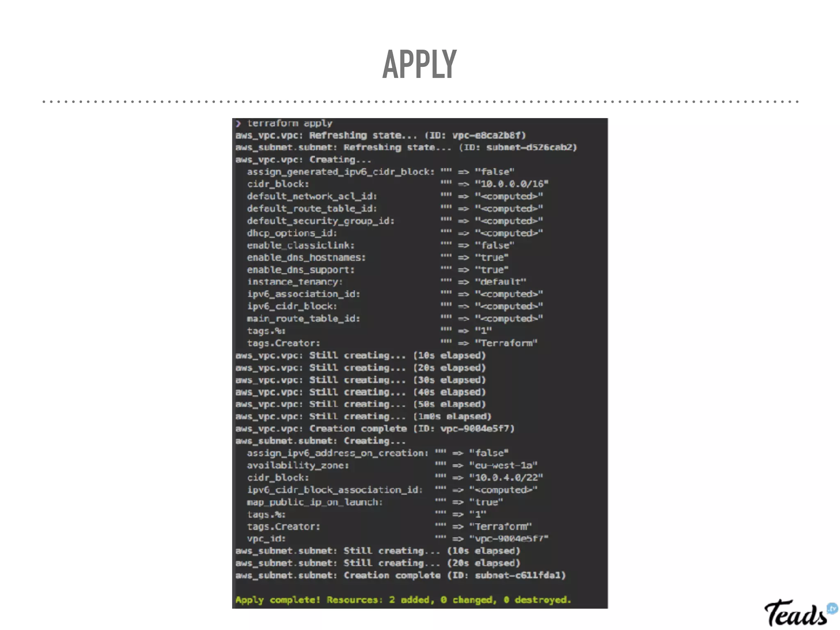Click the subnet still creating 20s elapsed line
Image resolution: width=840 pixels, height=630 pixels.
[x=377, y=563]
